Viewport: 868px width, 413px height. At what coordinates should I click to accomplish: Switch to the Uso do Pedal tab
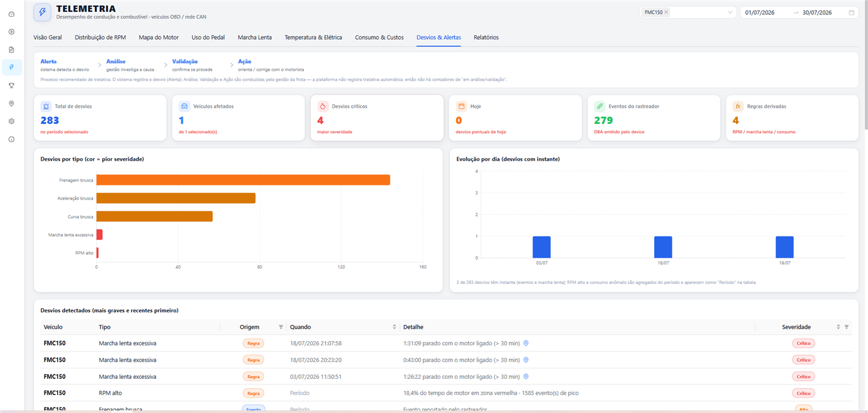pyautogui.click(x=208, y=37)
